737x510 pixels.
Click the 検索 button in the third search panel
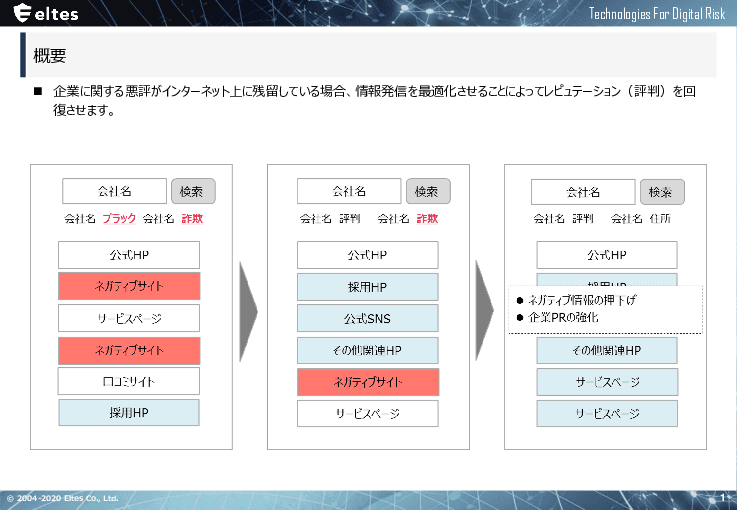[x=662, y=192]
